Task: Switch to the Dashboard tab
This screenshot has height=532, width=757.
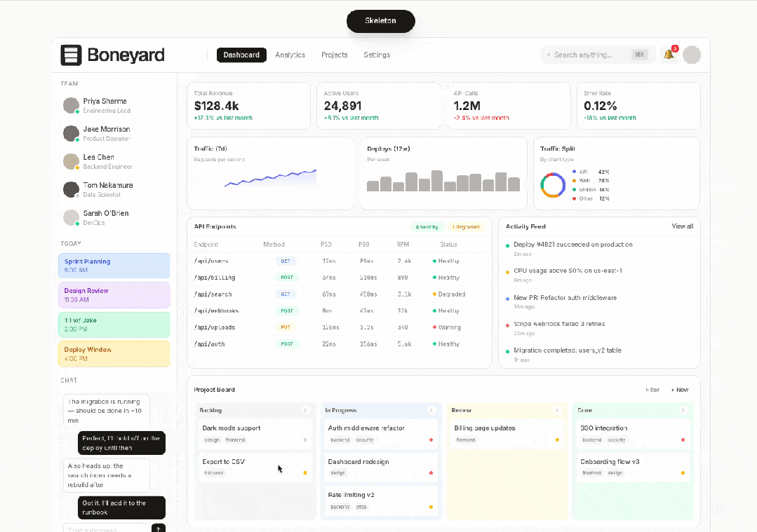Action: (241, 55)
